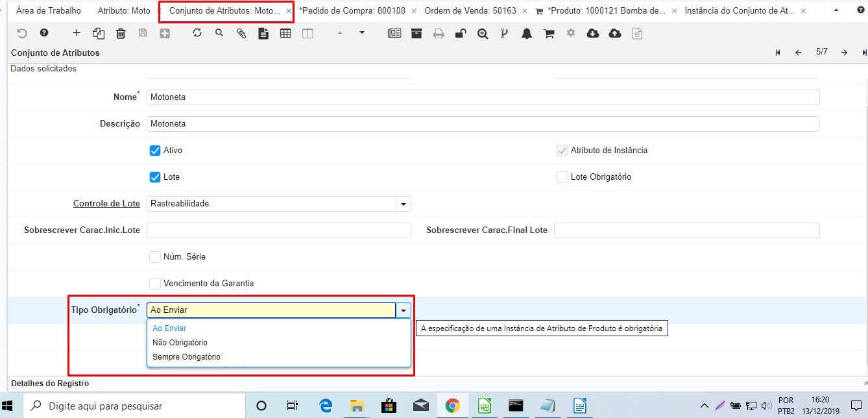The width and height of the screenshot is (868, 418).
Task: Select Não Obrigatório from the list
Action: coord(180,343)
